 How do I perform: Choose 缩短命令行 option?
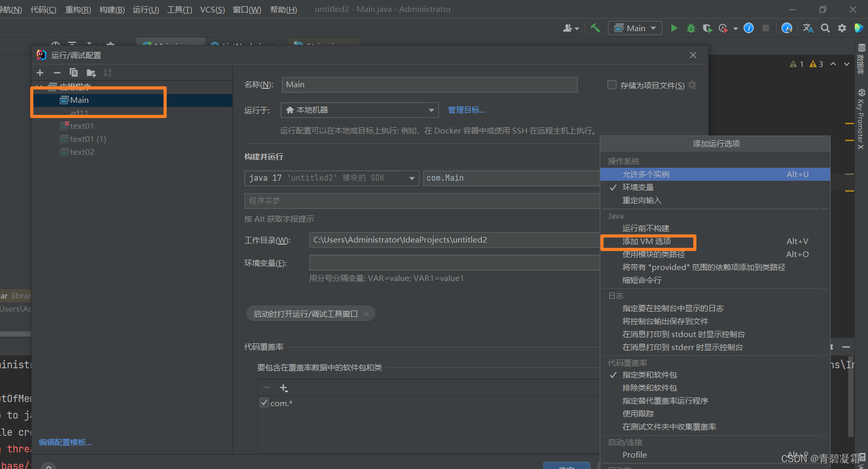(715, 280)
